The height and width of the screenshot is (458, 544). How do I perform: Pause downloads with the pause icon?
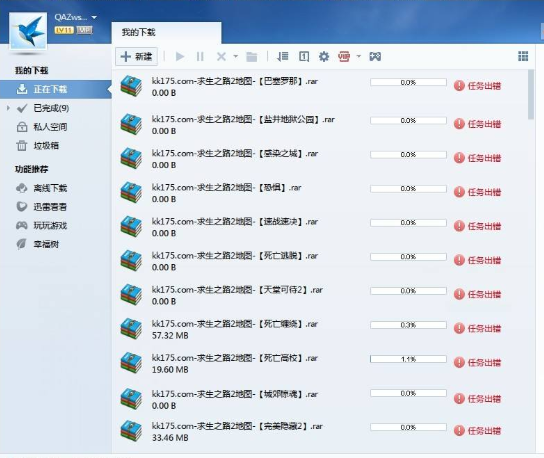(200, 57)
